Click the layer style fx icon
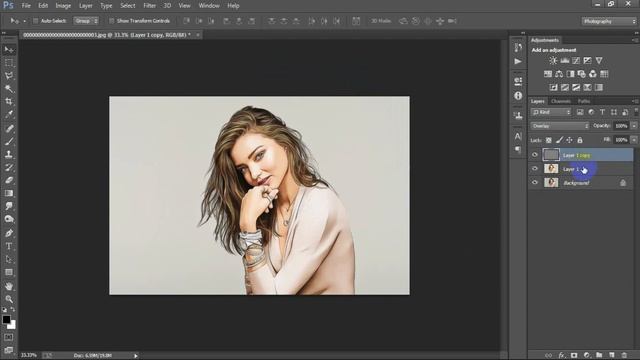 pyautogui.click(x=562, y=356)
